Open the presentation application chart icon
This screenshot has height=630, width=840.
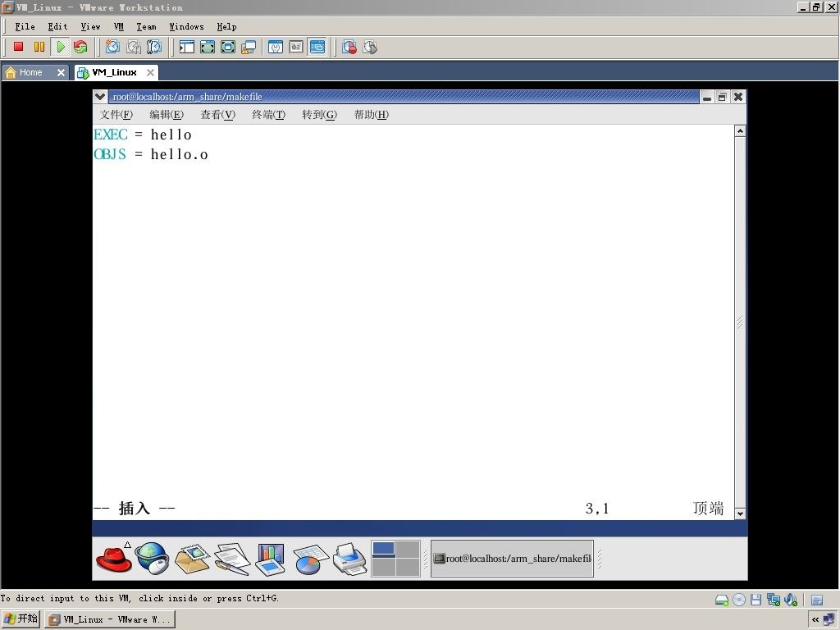pos(271,559)
